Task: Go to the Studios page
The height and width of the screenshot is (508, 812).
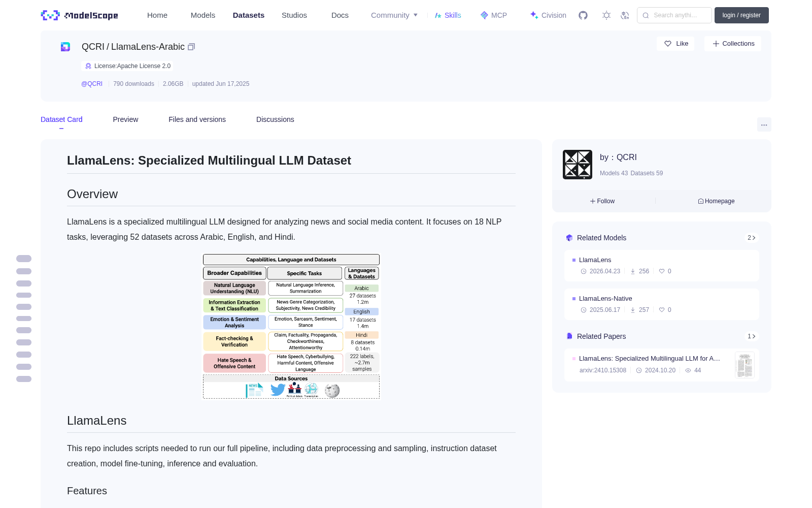Action: (294, 15)
